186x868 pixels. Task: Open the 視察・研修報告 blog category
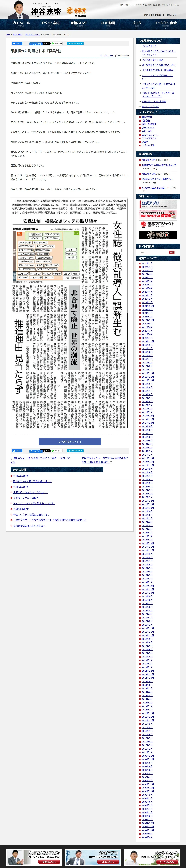point(149,124)
